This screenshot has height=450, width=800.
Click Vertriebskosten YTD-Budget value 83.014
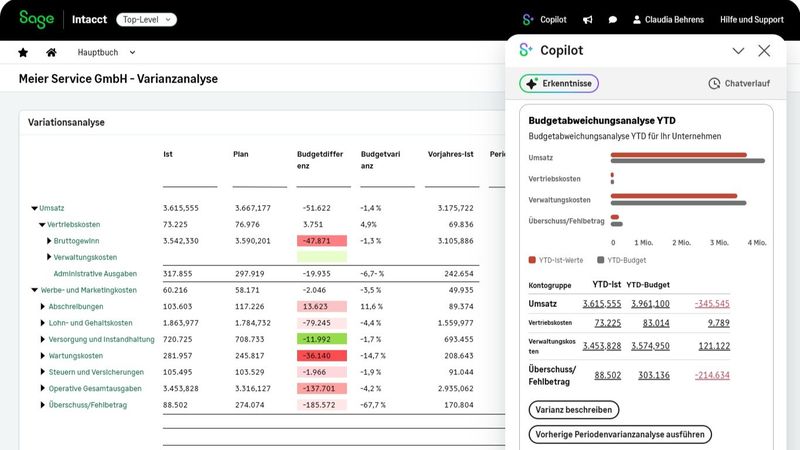click(656, 323)
